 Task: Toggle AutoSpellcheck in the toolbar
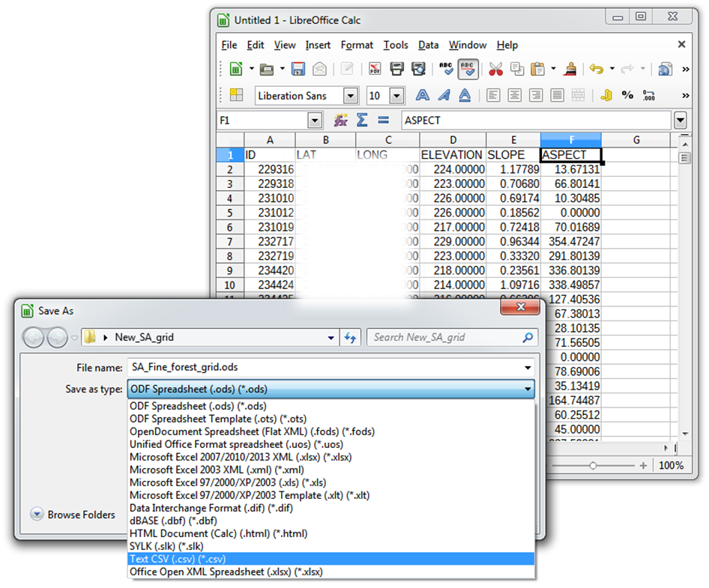pos(468,69)
